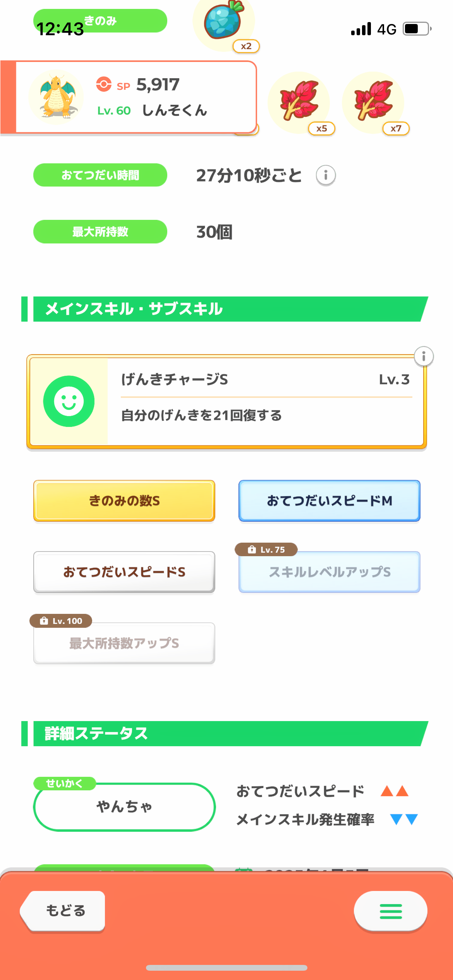Select the x5 red herb ingredient
The width and height of the screenshot is (453, 980).
[x=299, y=102]
